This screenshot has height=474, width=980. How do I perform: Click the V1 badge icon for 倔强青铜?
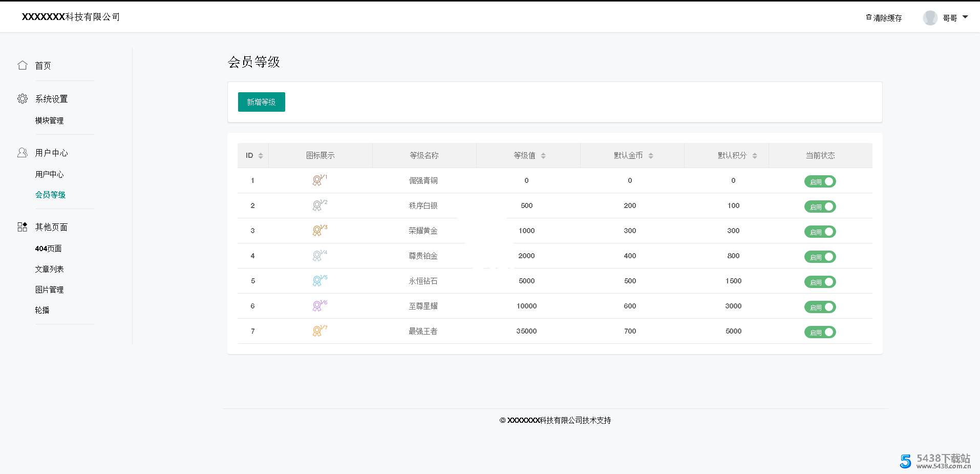pos(317,180)
